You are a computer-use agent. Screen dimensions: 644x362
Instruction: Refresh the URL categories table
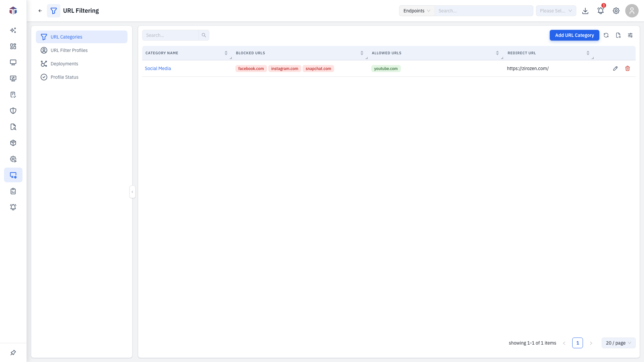[606, 35]
